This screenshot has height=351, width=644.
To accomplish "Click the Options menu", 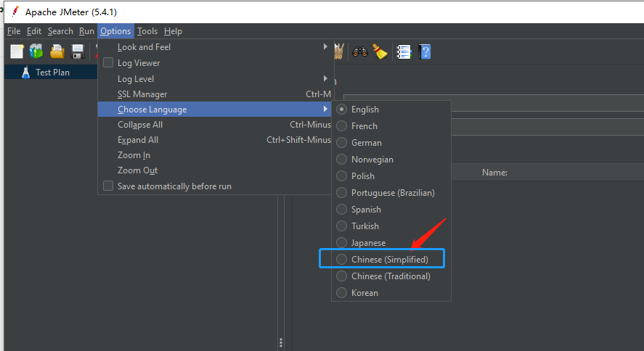I will click(x=115, y=31).
